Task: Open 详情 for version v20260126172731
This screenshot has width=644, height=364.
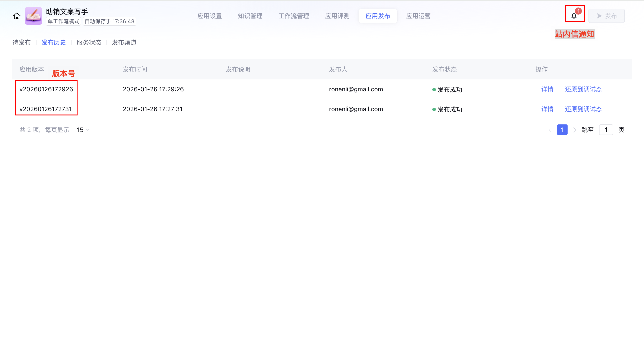Action: [547, 109]
